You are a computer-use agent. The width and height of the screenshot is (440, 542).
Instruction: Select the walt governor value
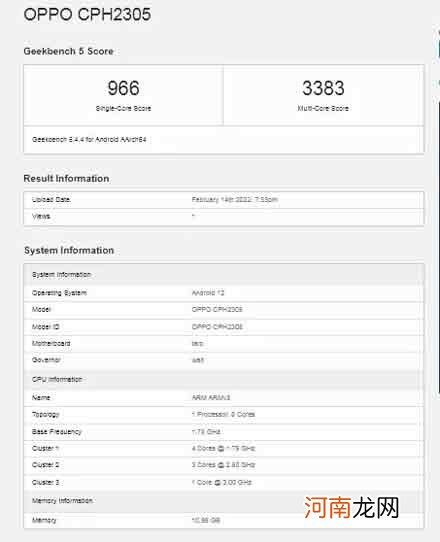coord(198,360)
